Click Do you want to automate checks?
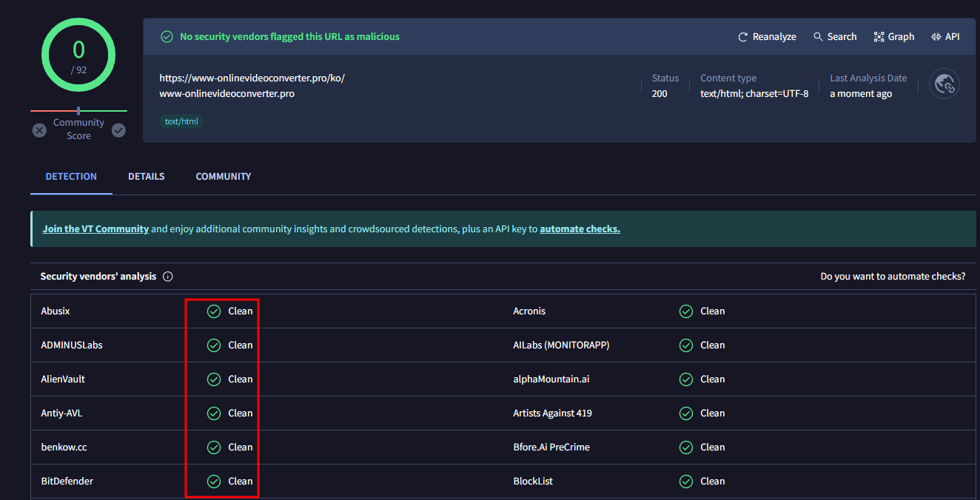 pos(893,277)
